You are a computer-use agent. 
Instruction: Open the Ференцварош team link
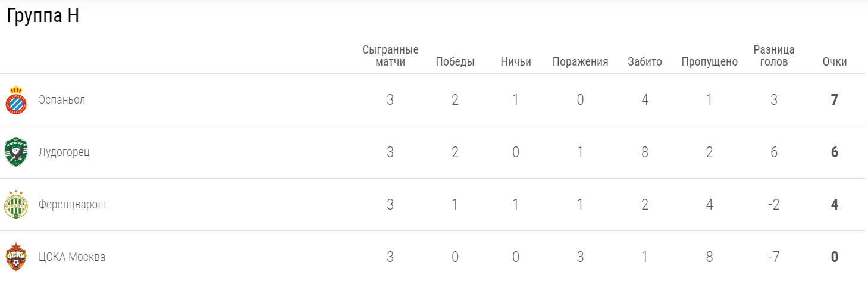[72, 204]
